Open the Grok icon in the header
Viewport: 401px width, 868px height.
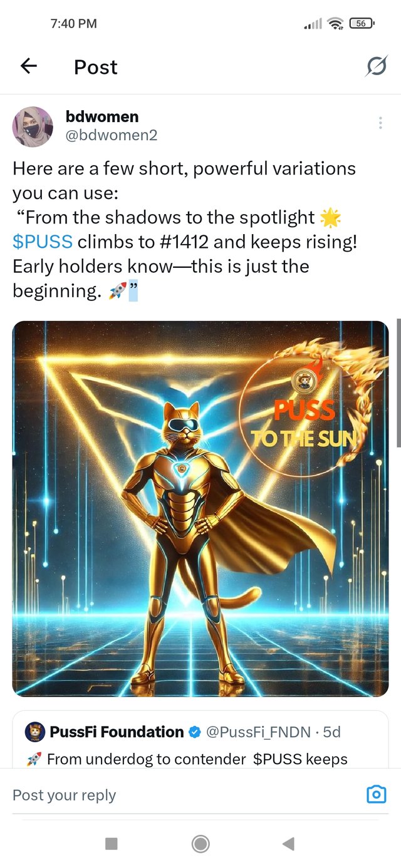376,66
